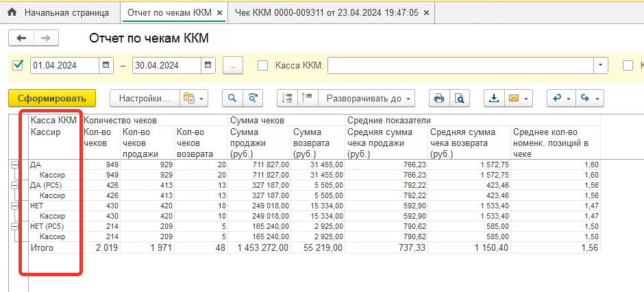Image resolution: width=644 pixels, height=292 pixels.
Task: Click the navigate Back arrow button
Action: click(x=21, y=38)
